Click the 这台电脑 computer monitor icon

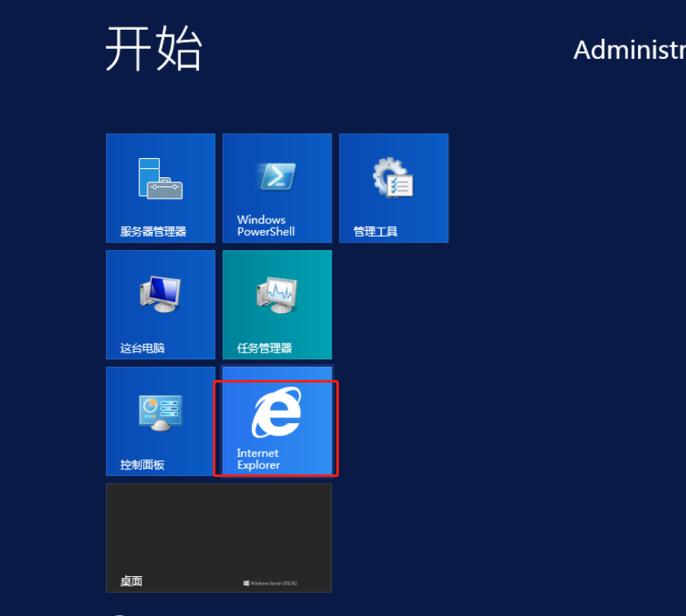pyautogui.click(x=160, y=294)
